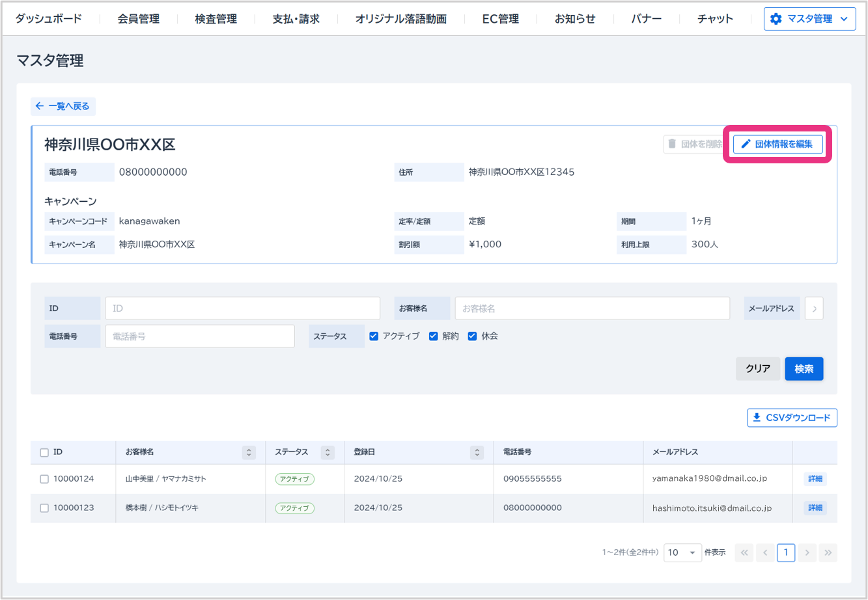868x600 pixels.
Task: Uncheck the アクティブ status checkbox
Action: coord(374,336)
